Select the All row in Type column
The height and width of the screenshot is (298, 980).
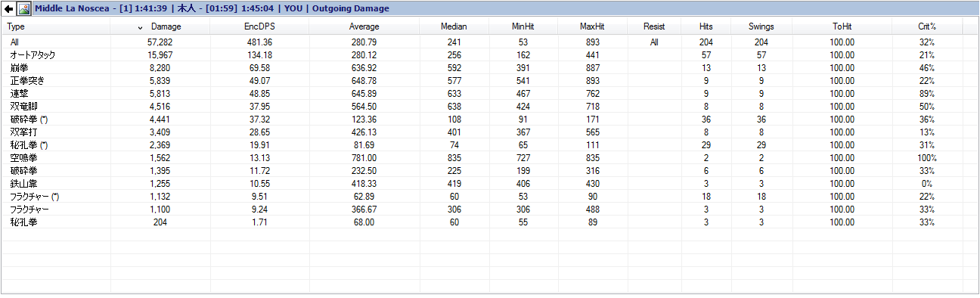[x=15, y=42]
